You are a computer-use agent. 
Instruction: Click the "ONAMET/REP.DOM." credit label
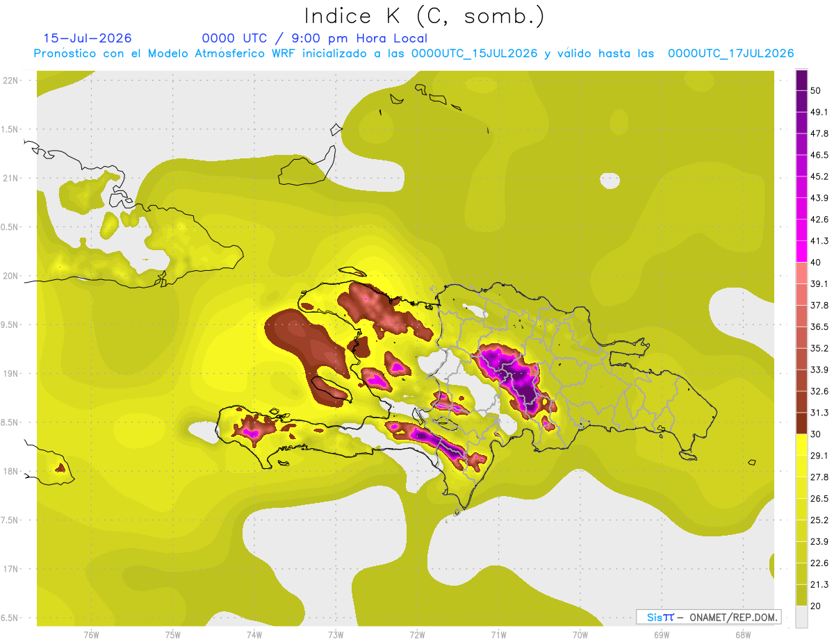coord(733,617)
